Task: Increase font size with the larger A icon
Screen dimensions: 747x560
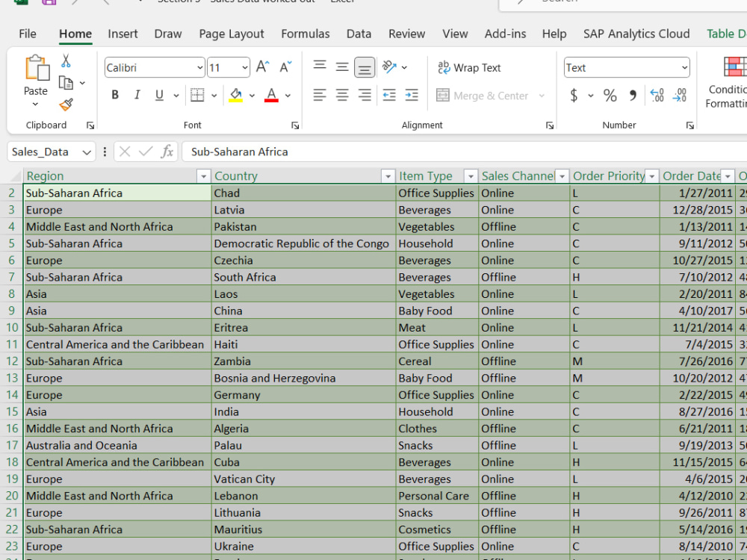Action: point(262,67)
